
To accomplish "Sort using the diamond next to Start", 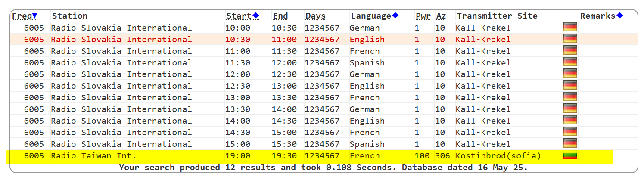I will (x=256, y=16).
